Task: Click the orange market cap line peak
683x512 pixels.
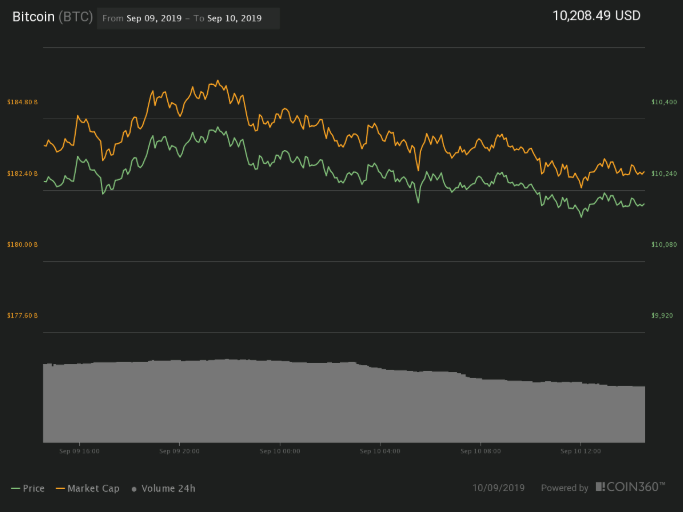Action: tap(218, 81)
